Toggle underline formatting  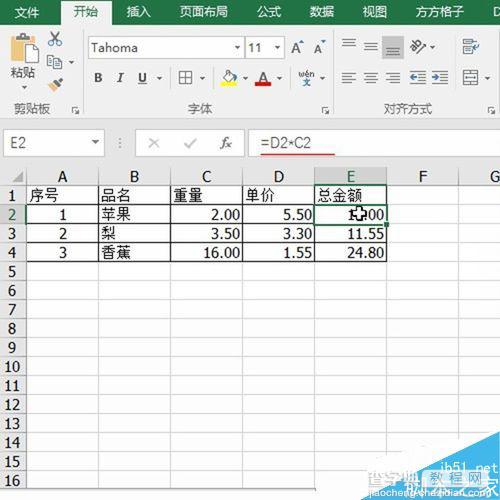pyautogui.click(x=142, y=78)
